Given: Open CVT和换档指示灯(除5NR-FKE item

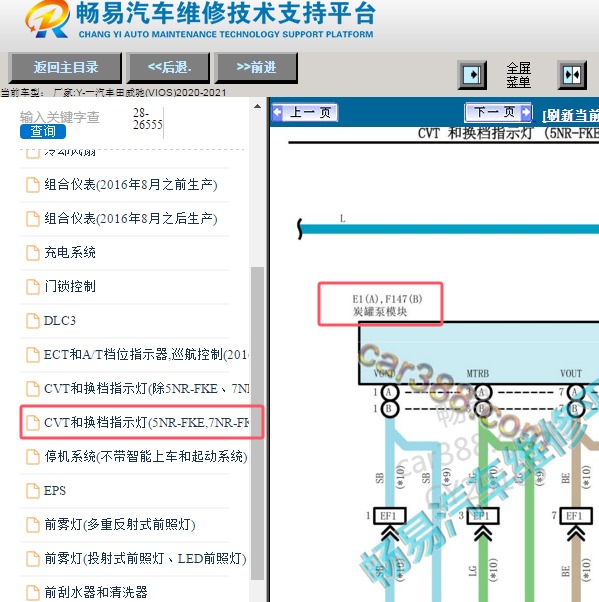Looking at the screenshot, I should point(146,389).
